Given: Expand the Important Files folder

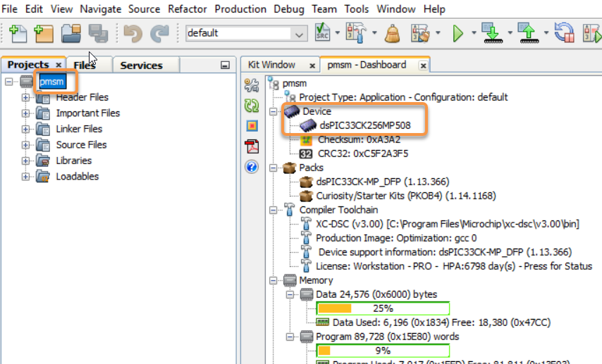Looking at the screenshot, I should point(25,113).
